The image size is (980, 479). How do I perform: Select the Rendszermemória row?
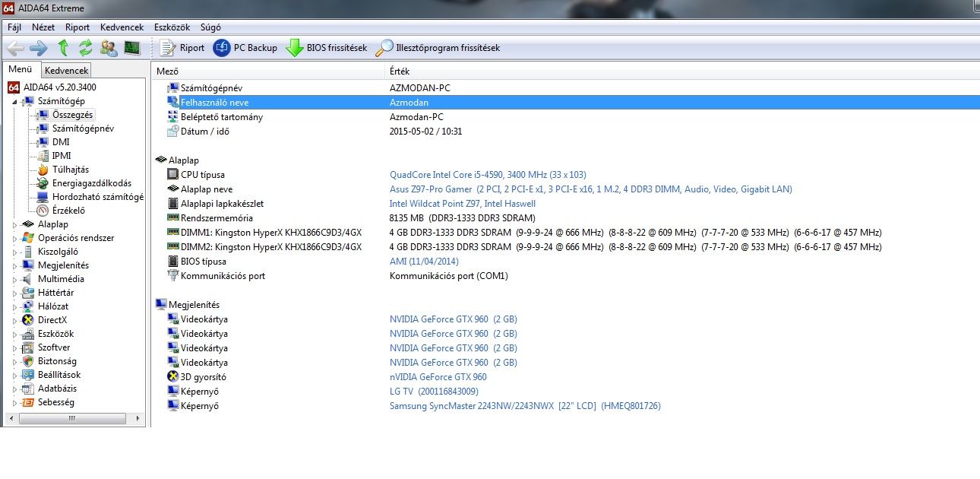point(565,218)
